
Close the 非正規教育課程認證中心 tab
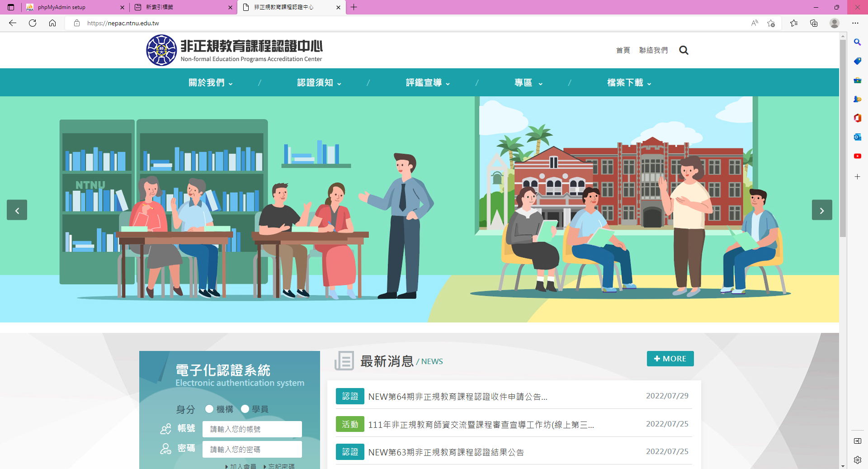tap(338, 7)
